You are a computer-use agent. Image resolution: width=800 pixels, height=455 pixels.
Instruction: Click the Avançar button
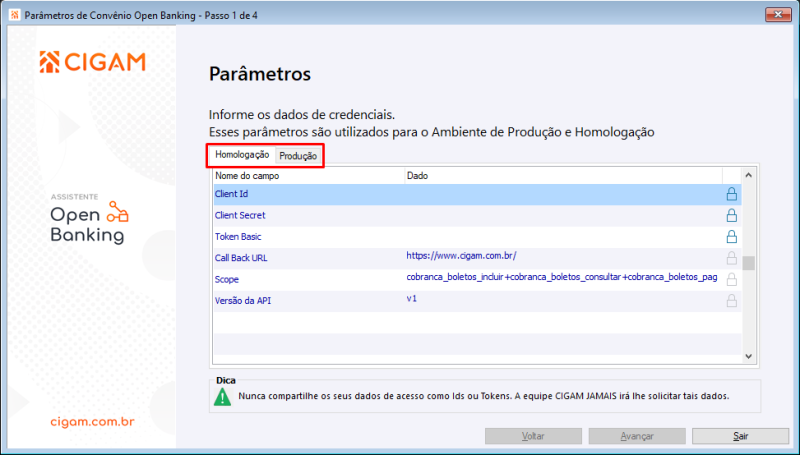637,436
